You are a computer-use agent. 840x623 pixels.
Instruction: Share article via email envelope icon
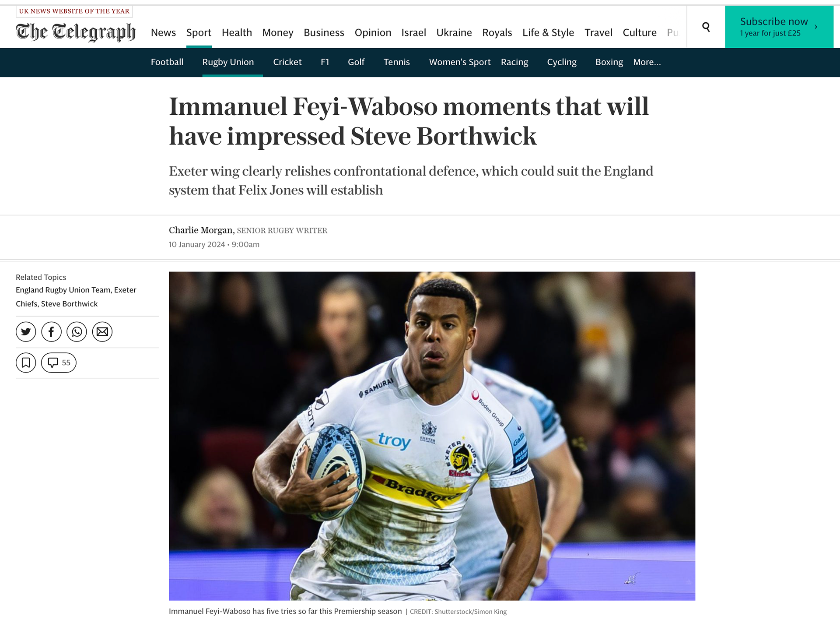point(102,332)
